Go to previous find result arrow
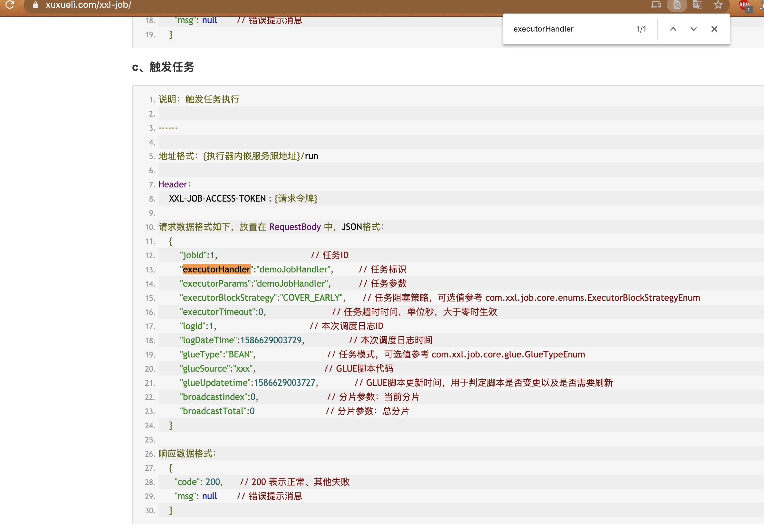This screenshot has height=532, width=764. coord(673,29)
